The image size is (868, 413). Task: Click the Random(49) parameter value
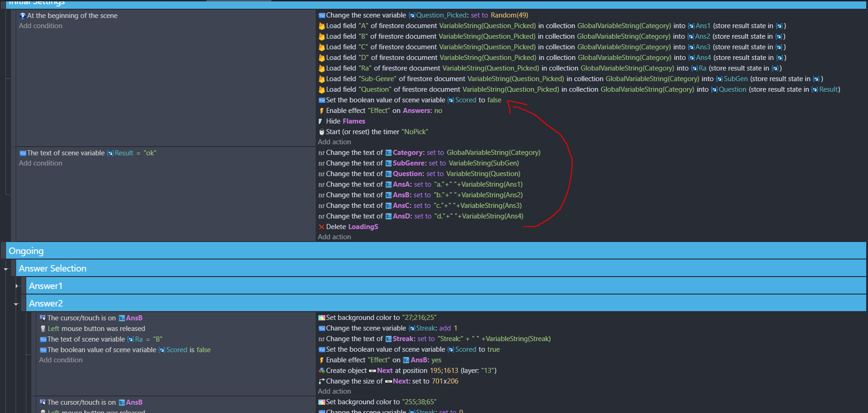pos(510,16)
